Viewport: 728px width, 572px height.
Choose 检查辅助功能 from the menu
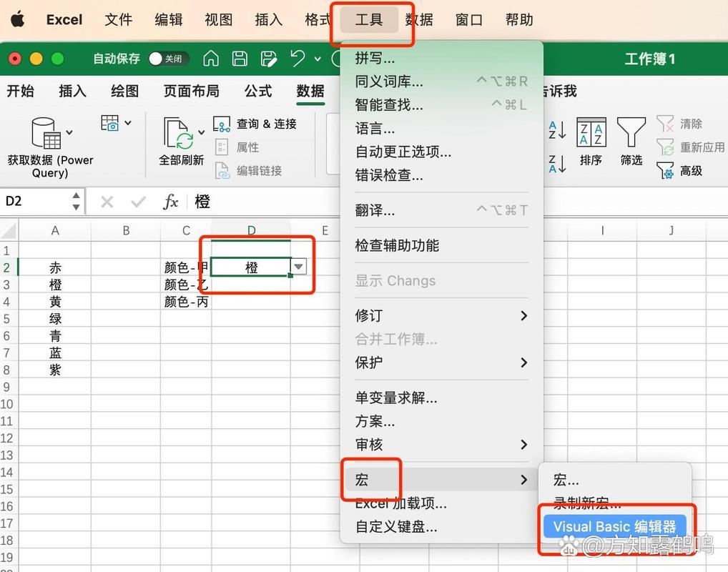(x=441, y=246)
